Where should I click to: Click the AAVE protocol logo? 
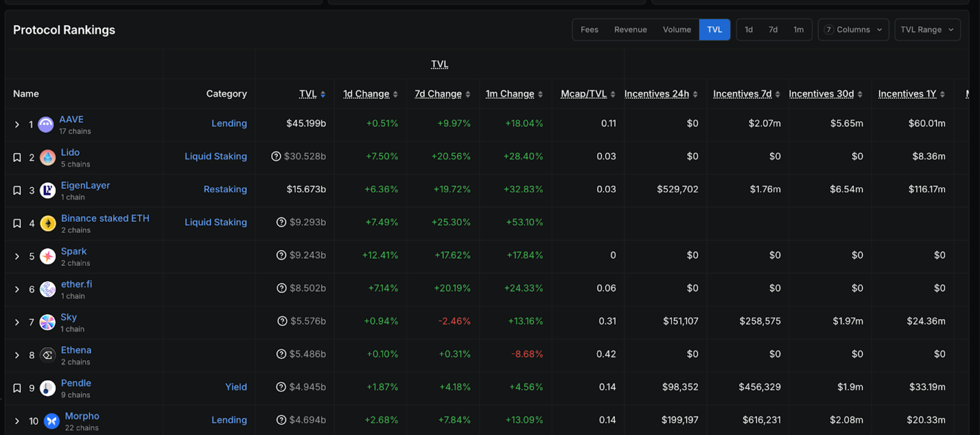click(46, 124)
